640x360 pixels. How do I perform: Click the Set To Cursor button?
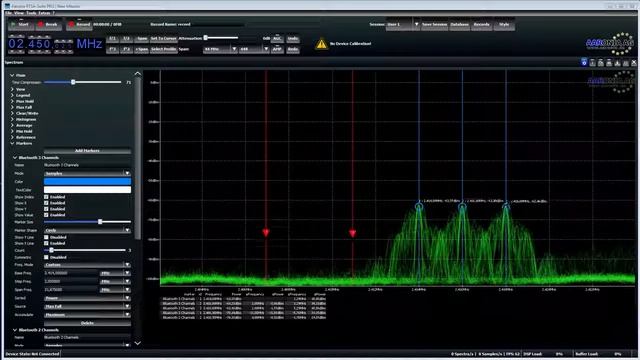[163, 39]
